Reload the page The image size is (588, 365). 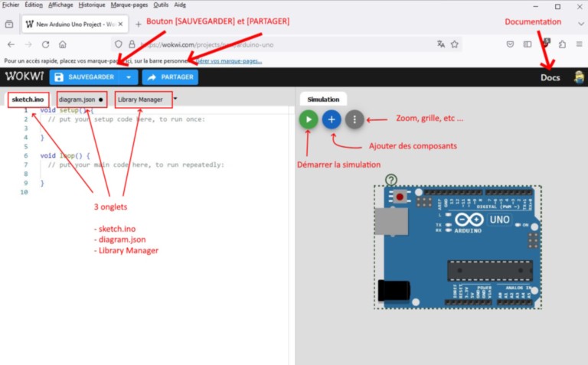point(45,44)
